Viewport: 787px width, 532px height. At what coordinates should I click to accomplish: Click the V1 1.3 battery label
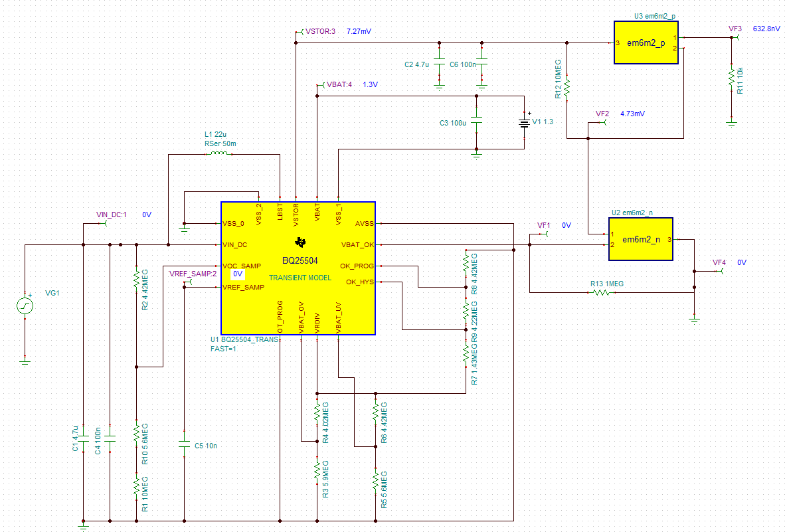coord(543,122)
